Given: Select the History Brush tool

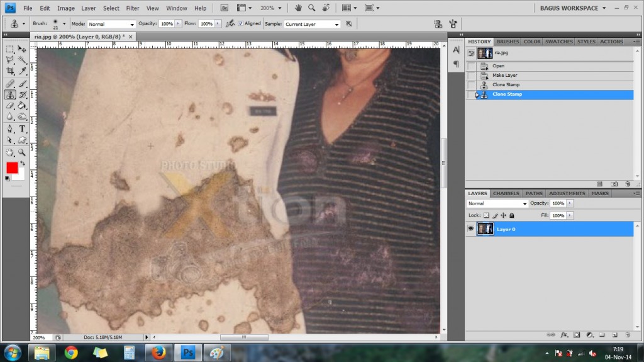Looking at the screenshot, I should (x=22, y=94).
